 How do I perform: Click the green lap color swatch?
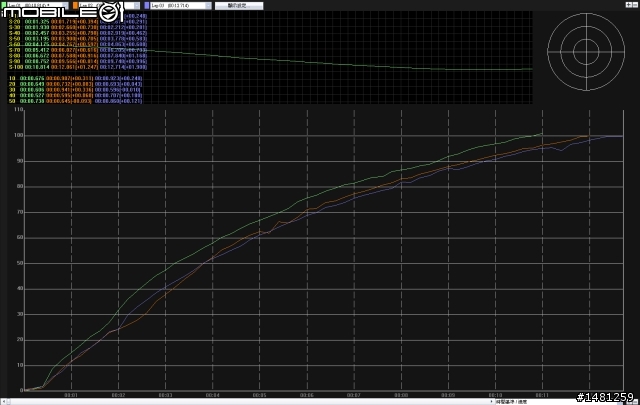[4, 6]
